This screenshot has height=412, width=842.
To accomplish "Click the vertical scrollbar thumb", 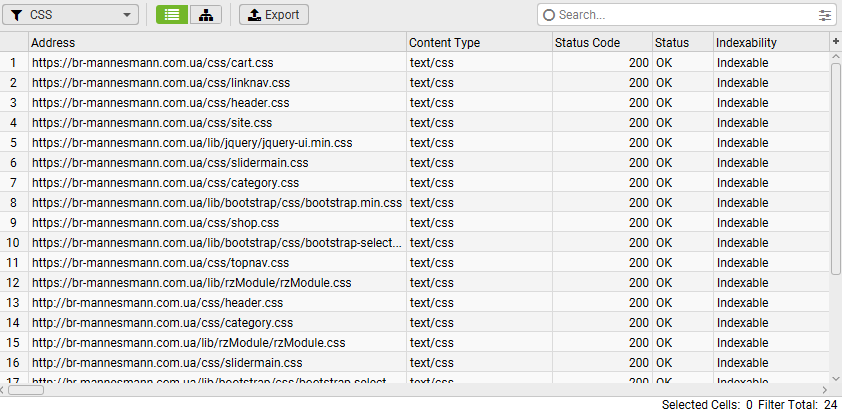I will coord(836,165).
